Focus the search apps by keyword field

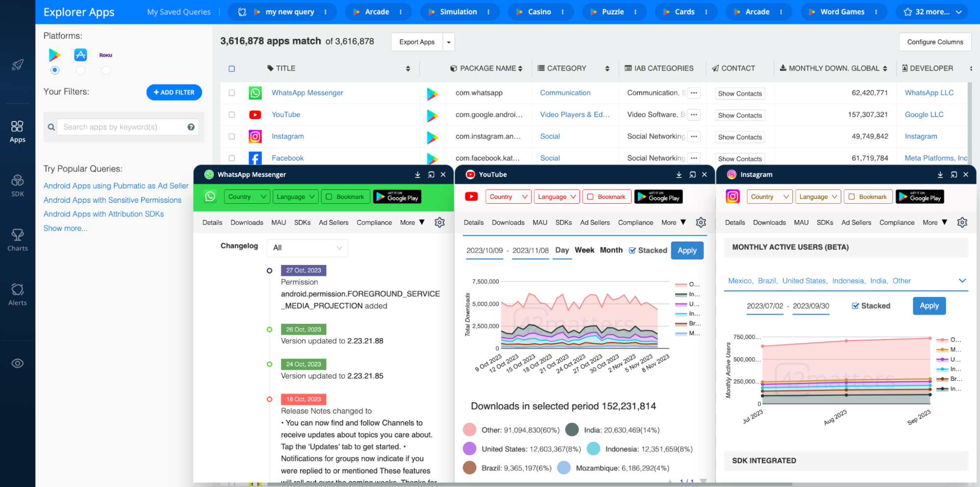(x=128, y=127)
